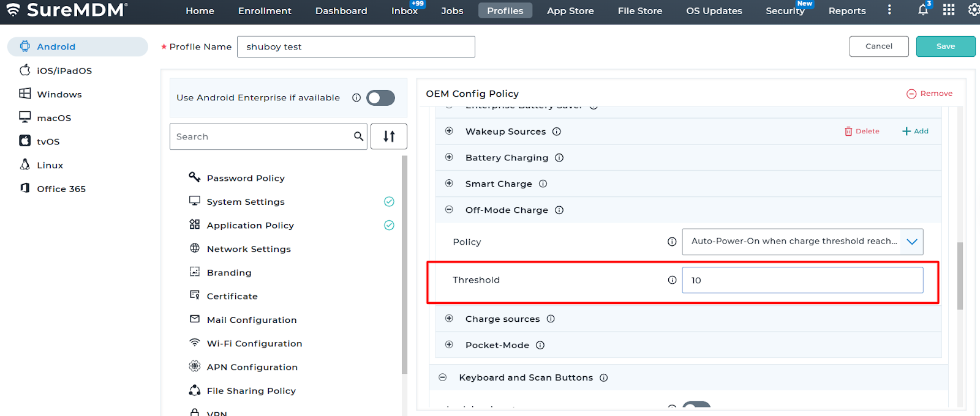Expand the Battery Charging section

pos(449,157)
